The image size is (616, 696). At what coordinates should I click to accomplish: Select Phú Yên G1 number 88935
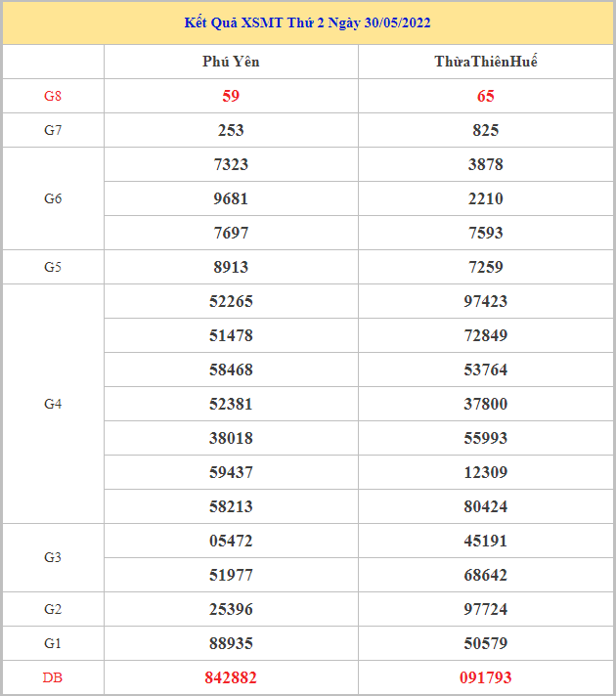(231, 643)
